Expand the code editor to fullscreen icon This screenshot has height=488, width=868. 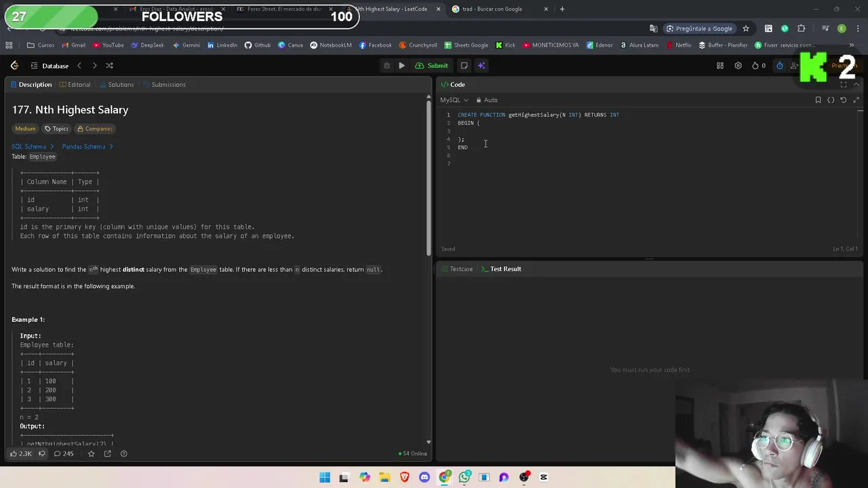coord(856,100)
